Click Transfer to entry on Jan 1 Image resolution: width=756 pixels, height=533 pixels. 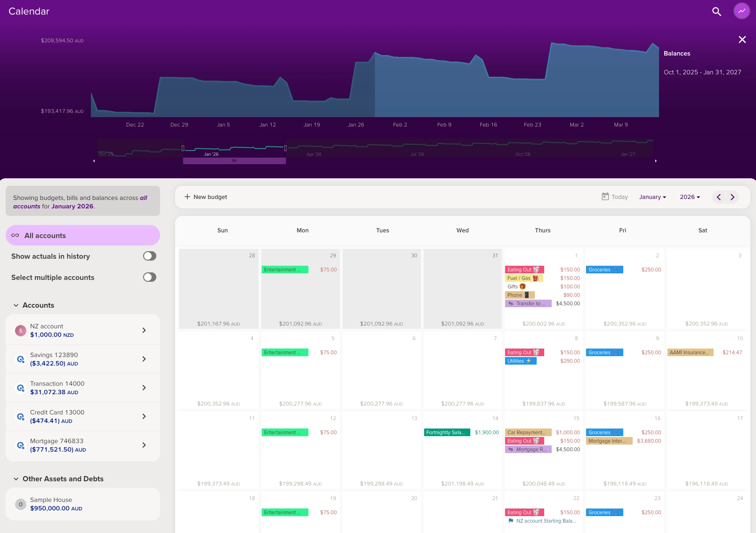[x=528, y=303]
